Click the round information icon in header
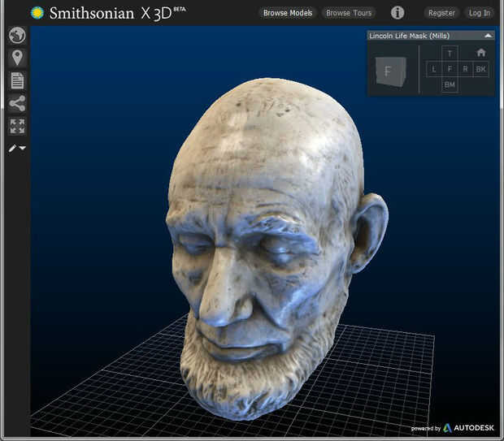The height and width of the screenshot is (441, 504). 398,13
